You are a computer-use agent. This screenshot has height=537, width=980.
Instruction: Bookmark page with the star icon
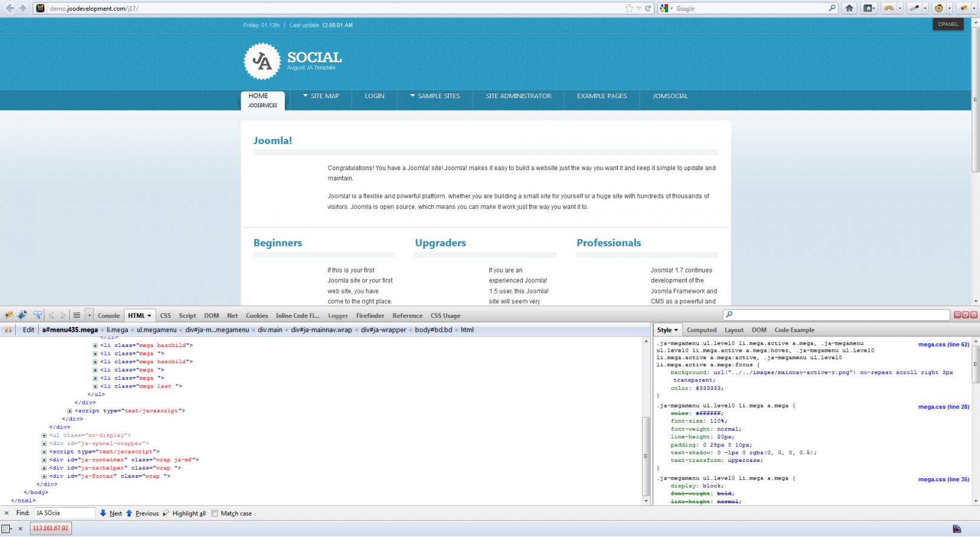coord(629,8)
